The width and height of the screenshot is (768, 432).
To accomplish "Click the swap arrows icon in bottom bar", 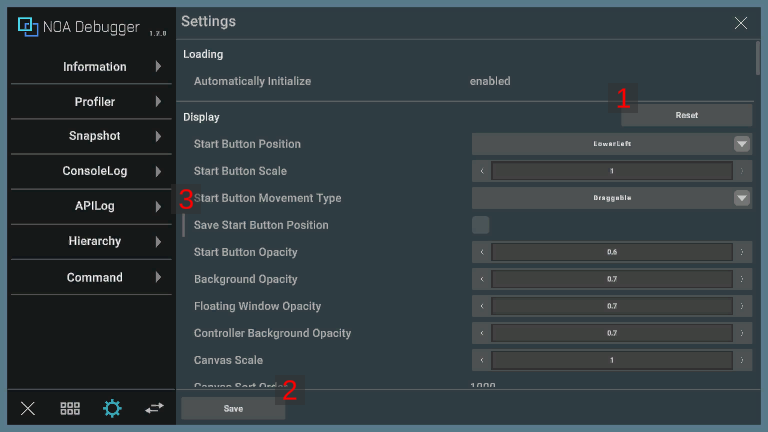I will click(x=154, y=408).
